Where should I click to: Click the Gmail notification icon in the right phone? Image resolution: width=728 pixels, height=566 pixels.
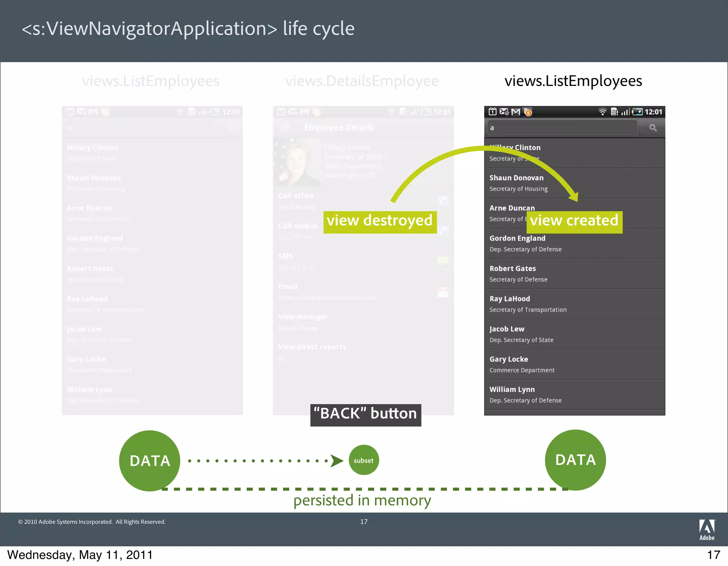coord(516,112)
